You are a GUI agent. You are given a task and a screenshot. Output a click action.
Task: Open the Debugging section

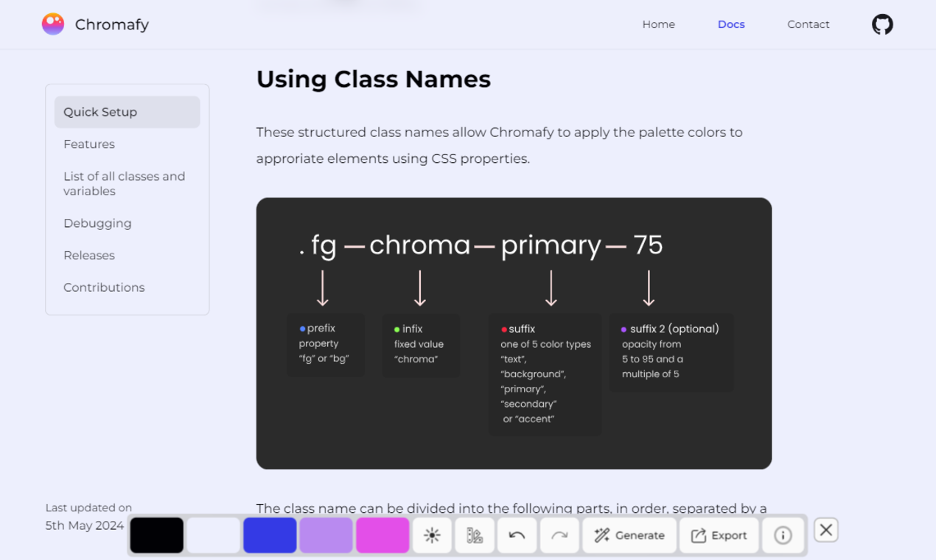(x=97, y=223)
